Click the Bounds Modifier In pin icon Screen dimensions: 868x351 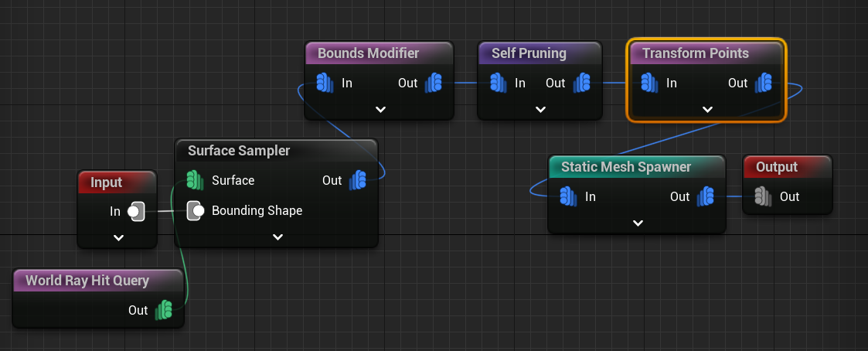tap(325, 83)
